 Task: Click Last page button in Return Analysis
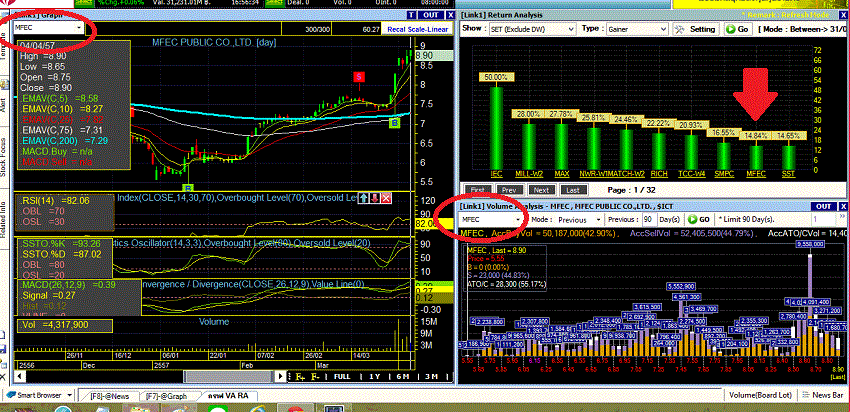(x=573, y=190)
